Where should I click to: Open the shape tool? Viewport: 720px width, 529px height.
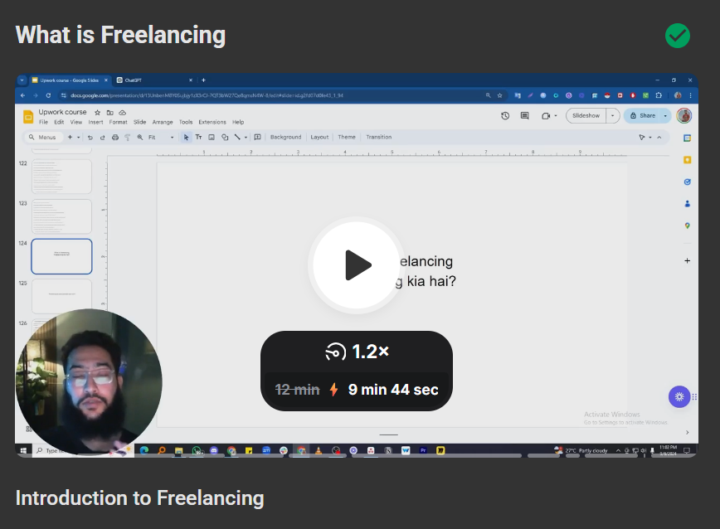coord(225,137)
